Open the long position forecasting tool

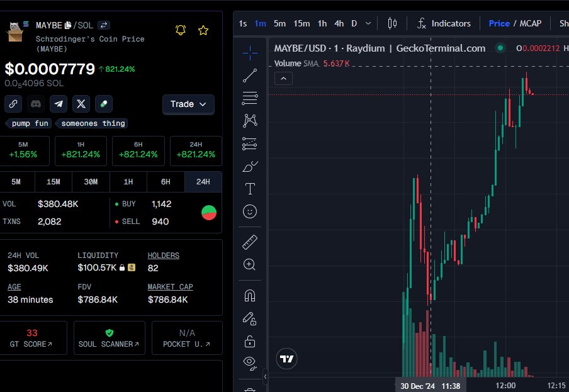tap(250, 143)
